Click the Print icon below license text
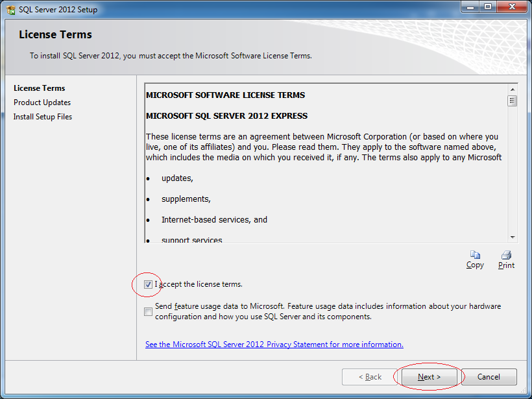The width and height of the screenshot is (532, 399). click(x=506, y=255)
